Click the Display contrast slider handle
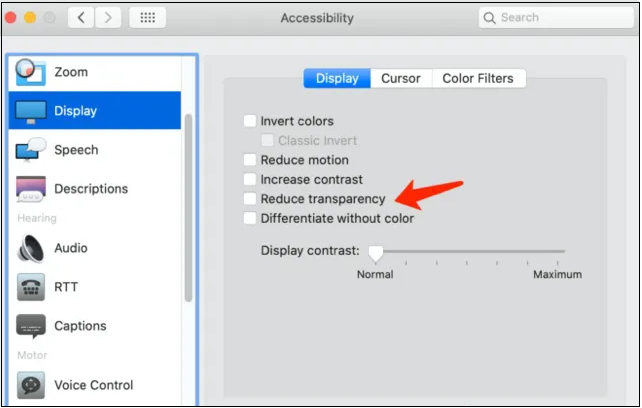Viewport: 642px width, 408px height. pos(376,253)
